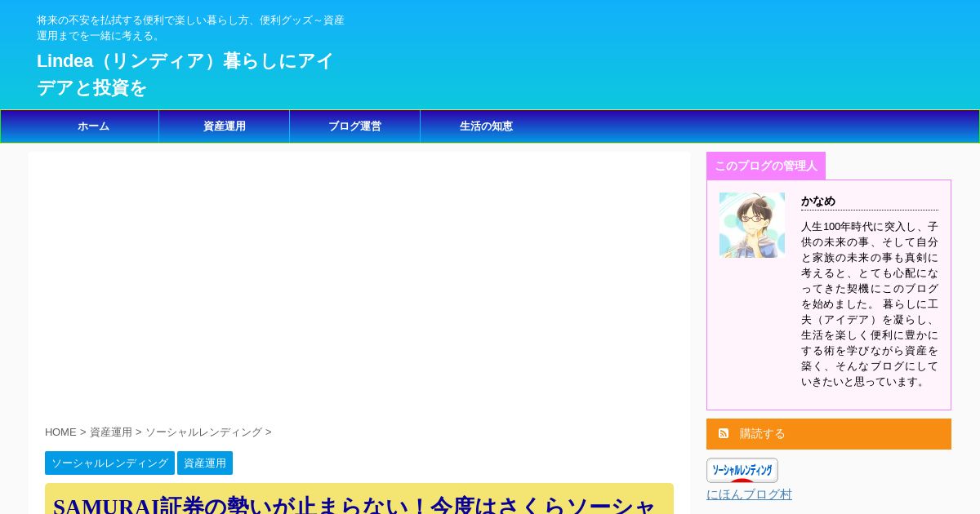Image resolution: width=980 pixels, height=514 pixels.
Task: Select the blue 資産運用 category tag
Action: (205, 463)
